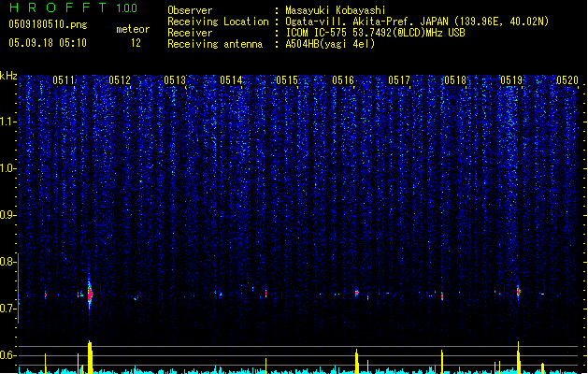
Task: Click the HROFFT 1.0.0 title text
Action: (73, 7)
